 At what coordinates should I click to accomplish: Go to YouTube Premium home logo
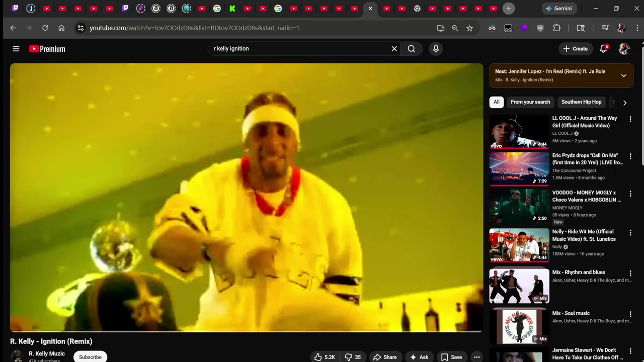(x=47, y=49)
